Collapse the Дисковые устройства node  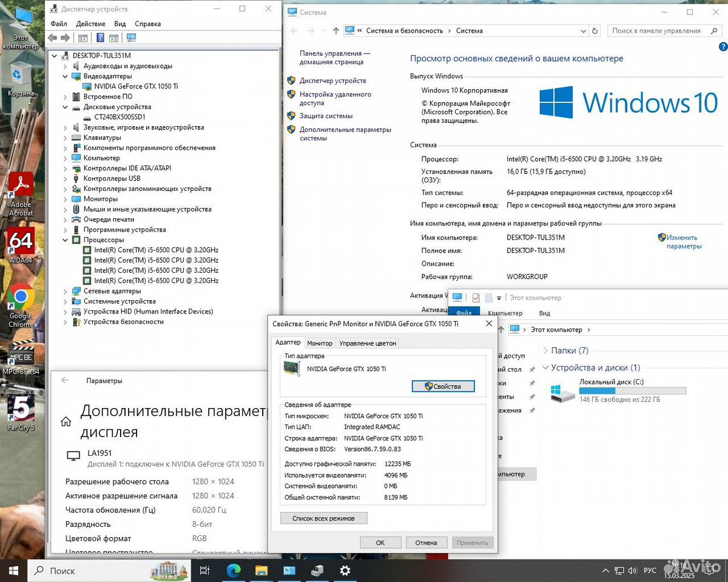[x=66, y=107]
